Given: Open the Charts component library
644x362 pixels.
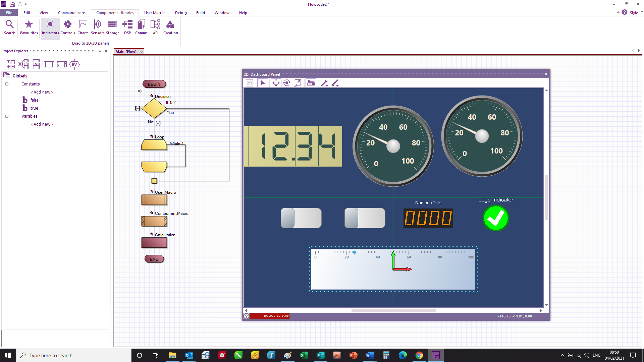Looking at the screenshot, I should click(83, 27).
